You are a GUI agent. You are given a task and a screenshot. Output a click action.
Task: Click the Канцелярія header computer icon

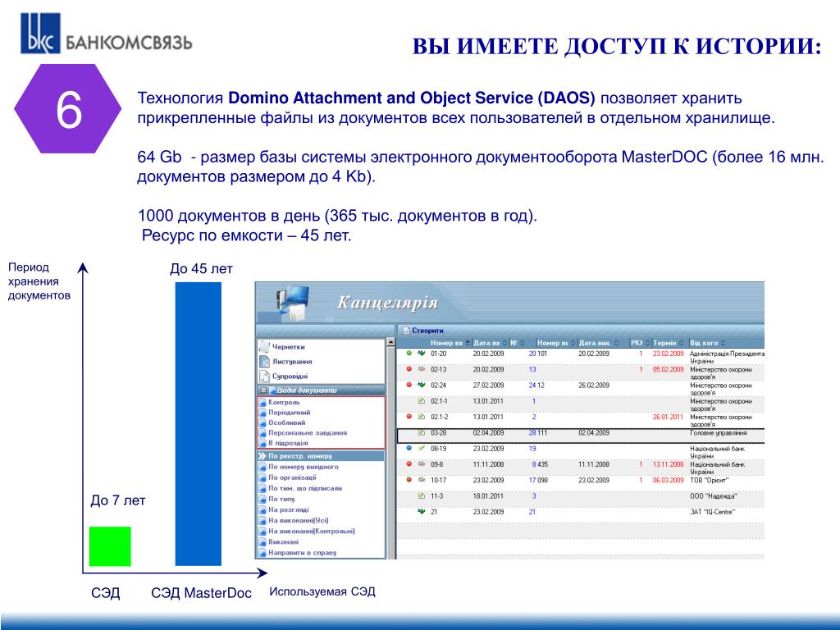click(x=293, y=302)
